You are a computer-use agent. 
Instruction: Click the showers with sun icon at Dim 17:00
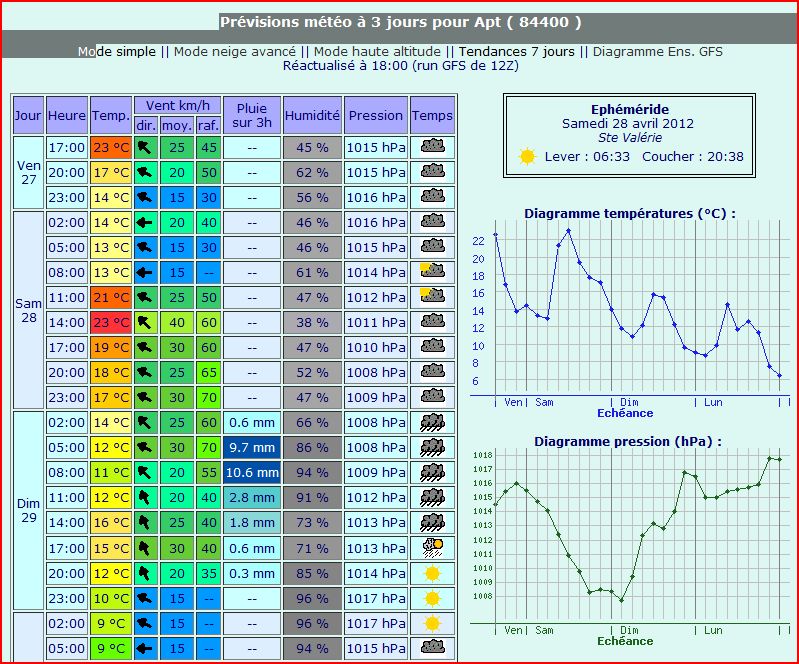click(x=433, y=547)
